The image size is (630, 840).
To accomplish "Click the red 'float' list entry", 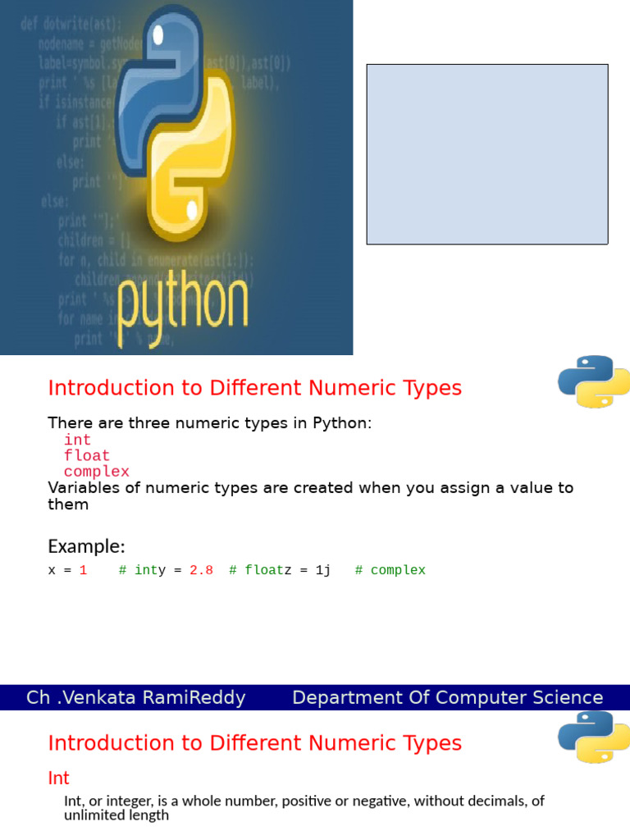I will point(87,455).
